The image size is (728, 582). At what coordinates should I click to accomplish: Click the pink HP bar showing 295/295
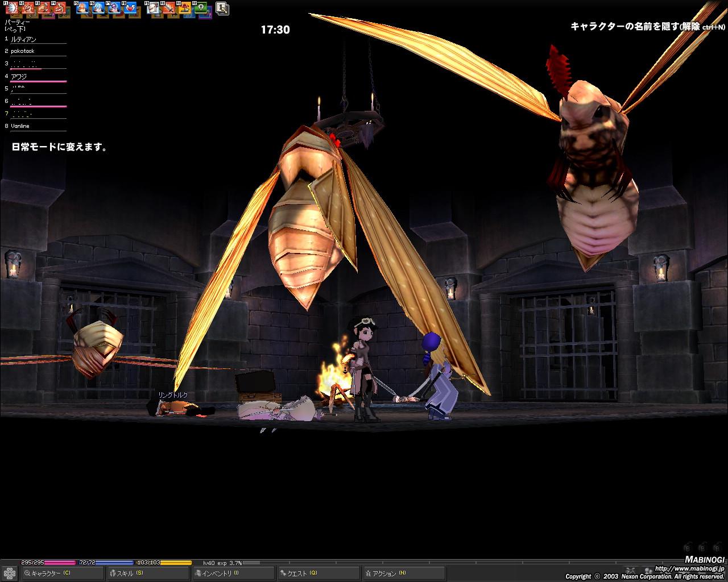point(48,562)
